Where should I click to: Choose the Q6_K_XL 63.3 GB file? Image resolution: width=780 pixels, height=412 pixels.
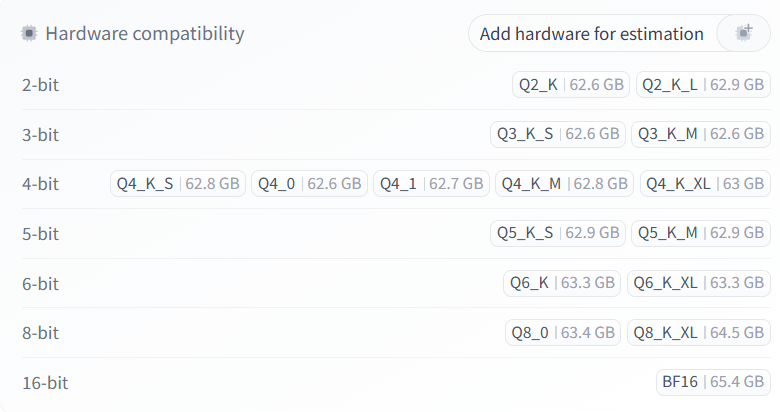(699, 283)
